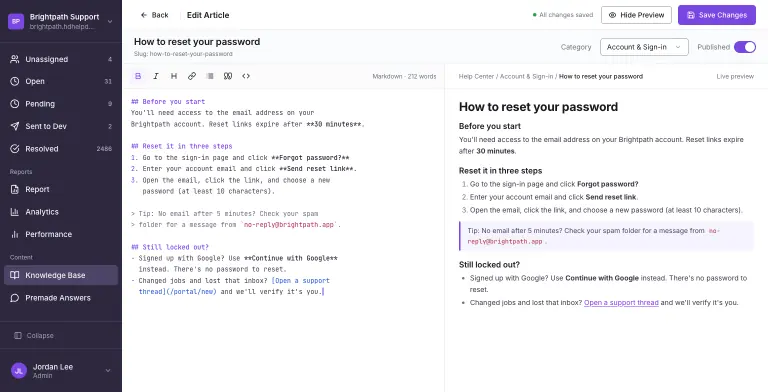This screenshot has width=768, height=392.
Task: Click the Resolved checkmark icon
Action: coord(15,149)
